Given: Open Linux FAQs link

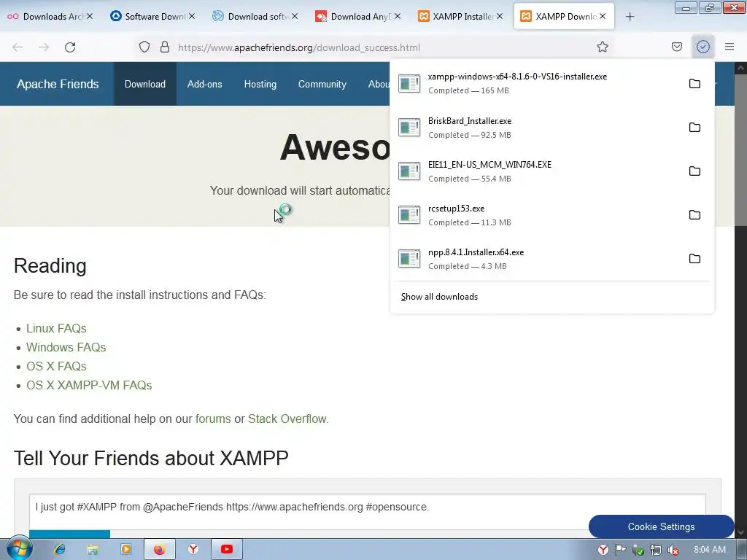Looking at the screenshot, I should coord(56,328).
